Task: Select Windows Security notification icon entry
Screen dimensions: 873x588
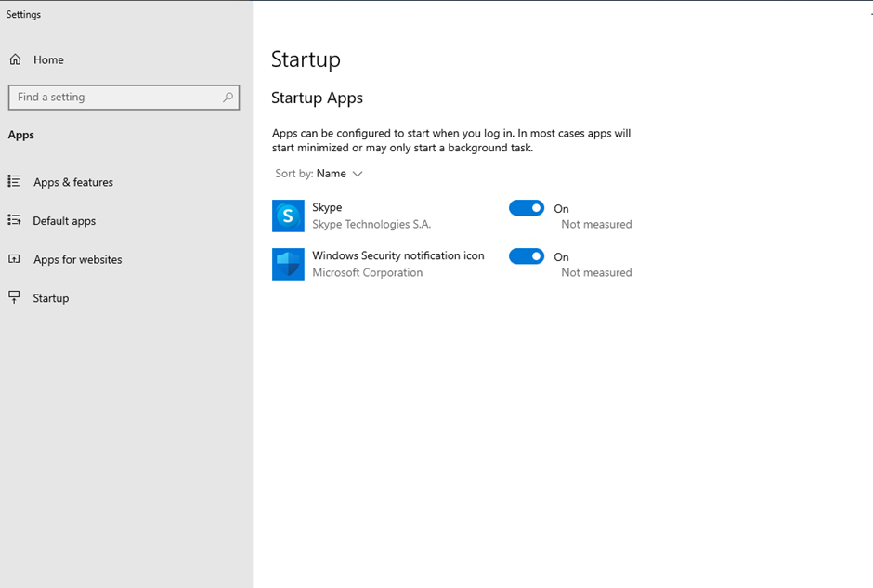Action: pos(398,255)
